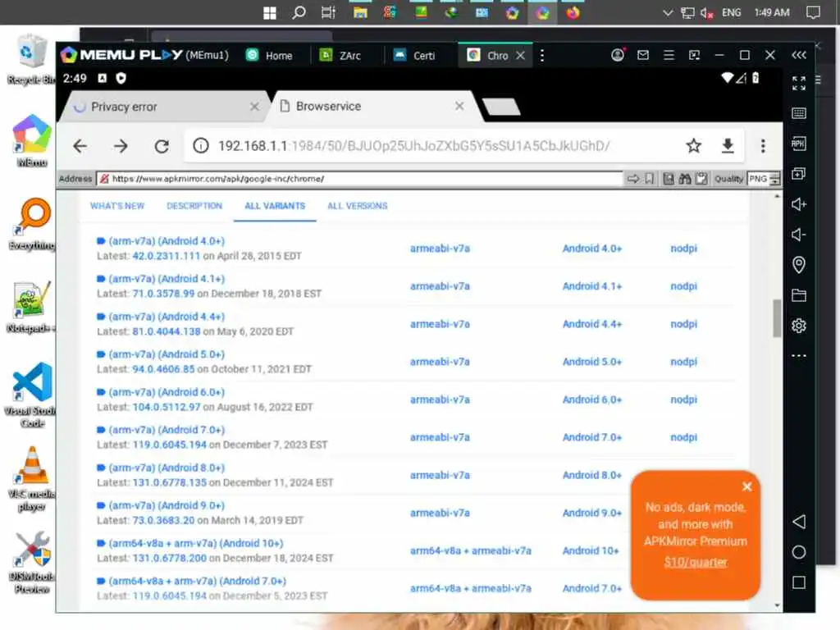The image size is (840, 630).
Task: Open (arm-v7a) (Android 6.0+) variant link
Action: [167, 392]
